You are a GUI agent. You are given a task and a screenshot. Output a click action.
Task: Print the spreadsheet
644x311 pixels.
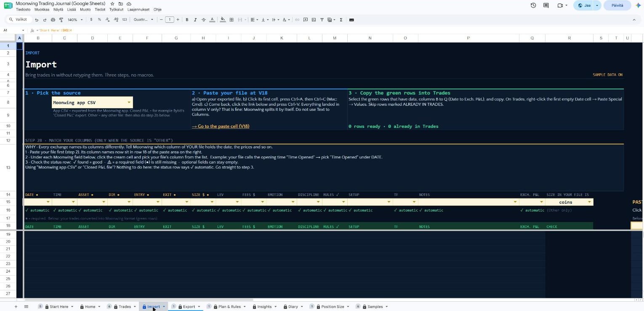coord(53,20)
